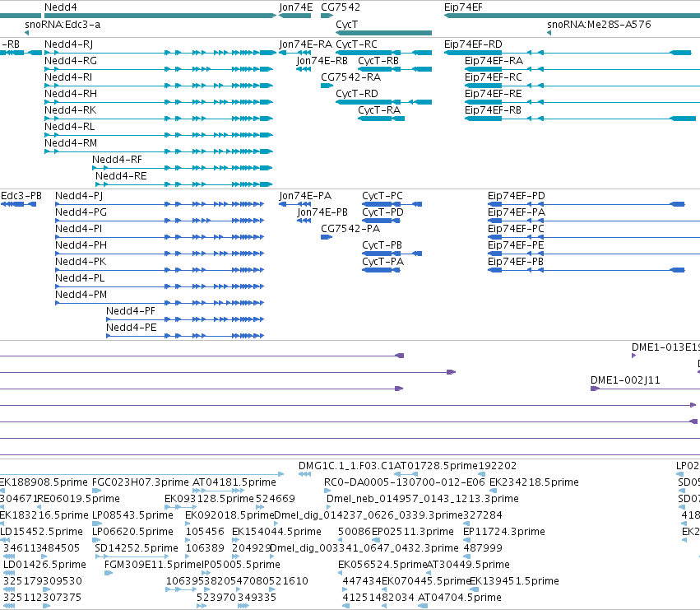
Task: Select the Nedd4-RM transcript label
Action: pyautogui.click(x=71, y=143)
